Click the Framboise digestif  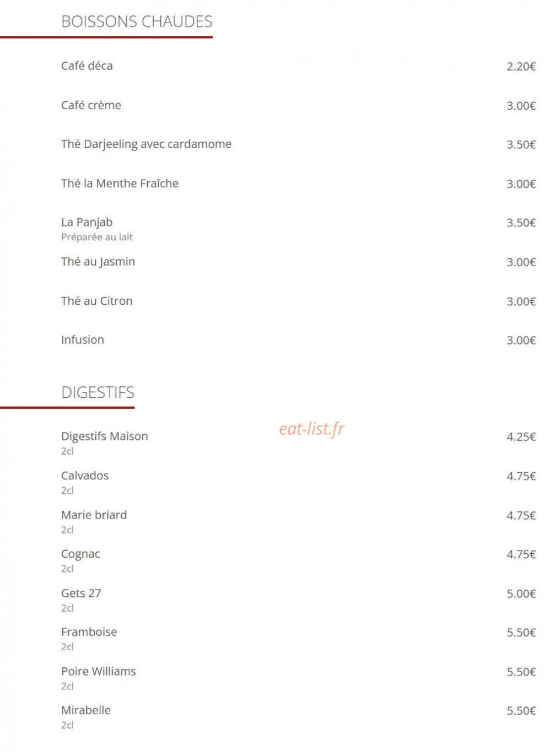(x=89, y=632)
